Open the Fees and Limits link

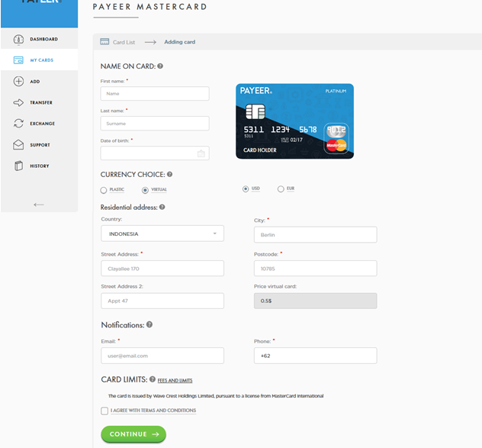pos(175,380)
